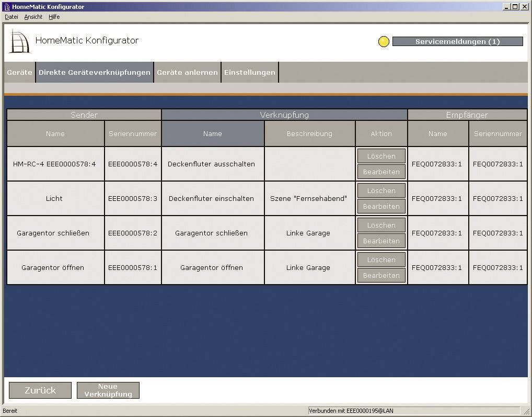This screenshot has width=532, height=417.
Task: Edit the Garagentor schließen link
Action: coord(381,241)
